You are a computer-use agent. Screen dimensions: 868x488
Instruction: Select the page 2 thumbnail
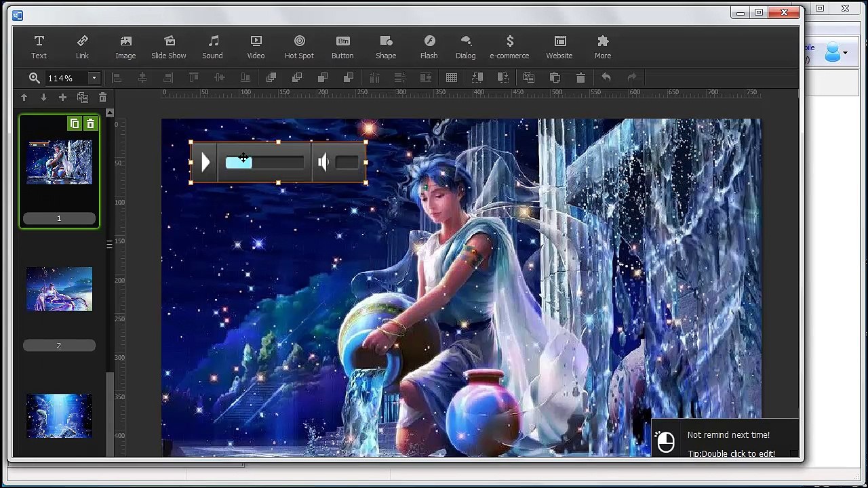click(59, 289)
